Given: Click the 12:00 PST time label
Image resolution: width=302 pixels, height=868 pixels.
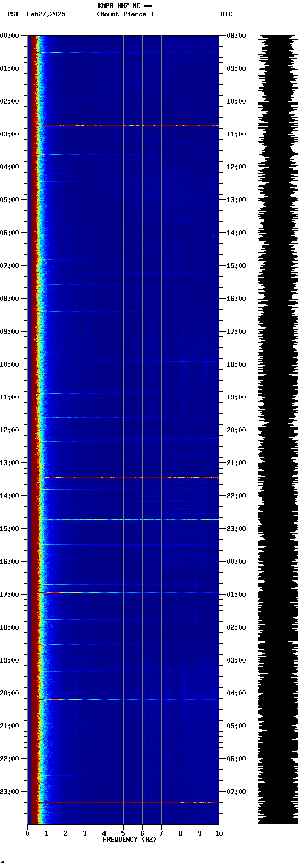Looking at the screenshot, I should pyautogui.click(x=9, y=430).
